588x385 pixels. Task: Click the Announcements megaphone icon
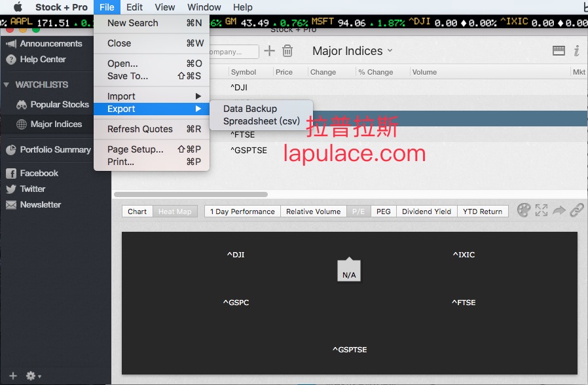point(11,44)
